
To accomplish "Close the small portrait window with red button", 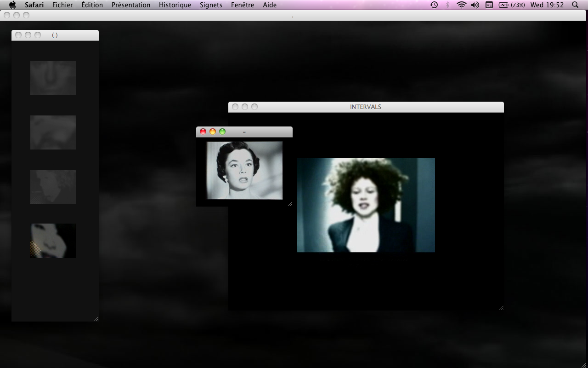I will [203, 132].
